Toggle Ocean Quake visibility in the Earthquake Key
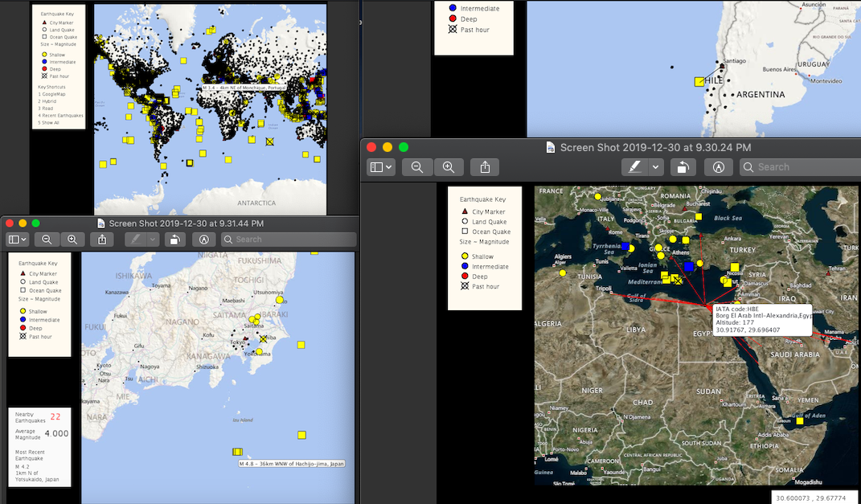This screenshot has width=861, height=504. pos(465,232)
